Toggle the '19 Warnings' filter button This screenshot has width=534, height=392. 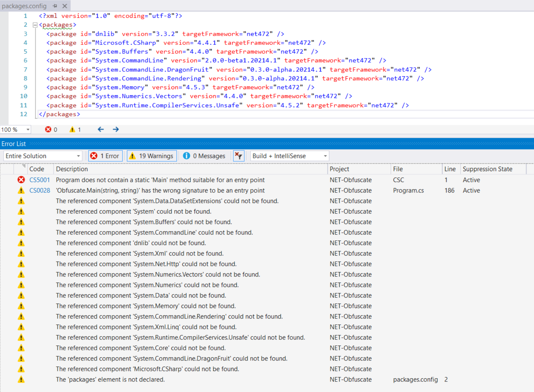(152, 156)
